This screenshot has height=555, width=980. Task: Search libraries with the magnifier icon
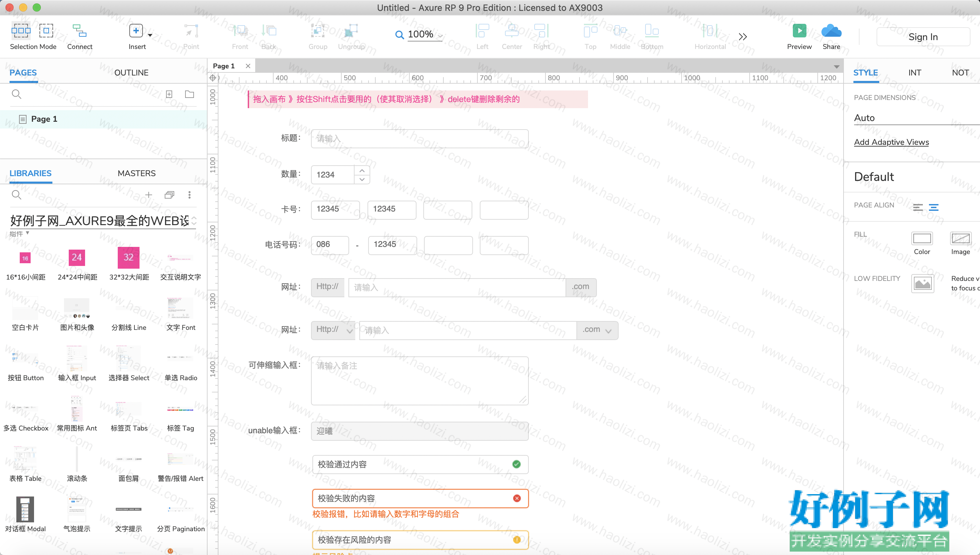(16, 195)
